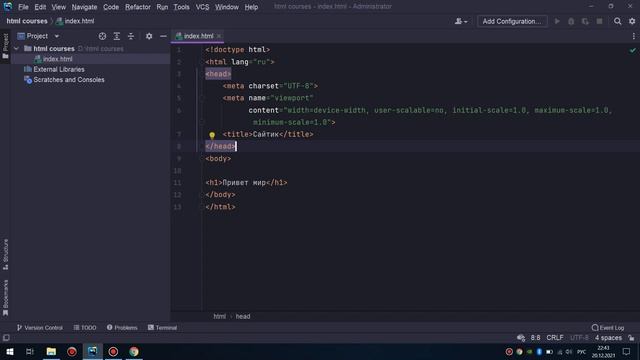
Task: Open the File menu
Action: tap(23, 7)
